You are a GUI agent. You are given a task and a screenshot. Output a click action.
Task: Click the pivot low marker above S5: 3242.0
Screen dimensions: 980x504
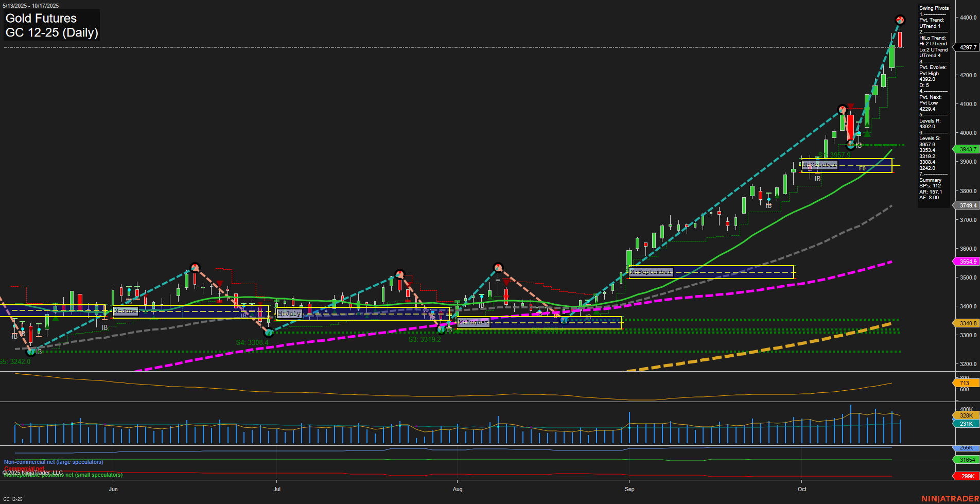click(31, 352)
